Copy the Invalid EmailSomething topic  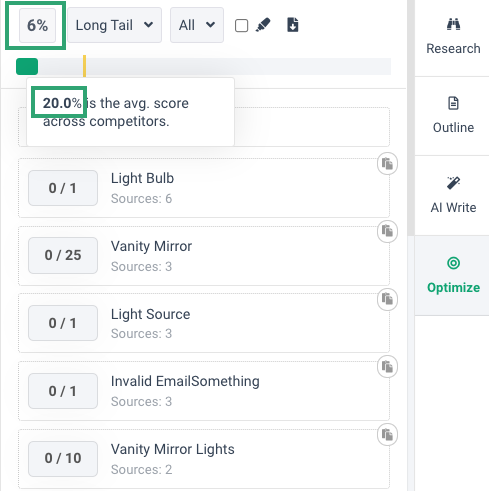click(x=387, y=367)
